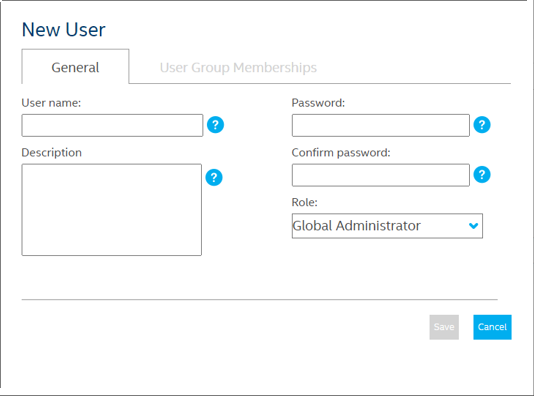Select the "Description" label
534x398 pixels.
tap(52, 153)
